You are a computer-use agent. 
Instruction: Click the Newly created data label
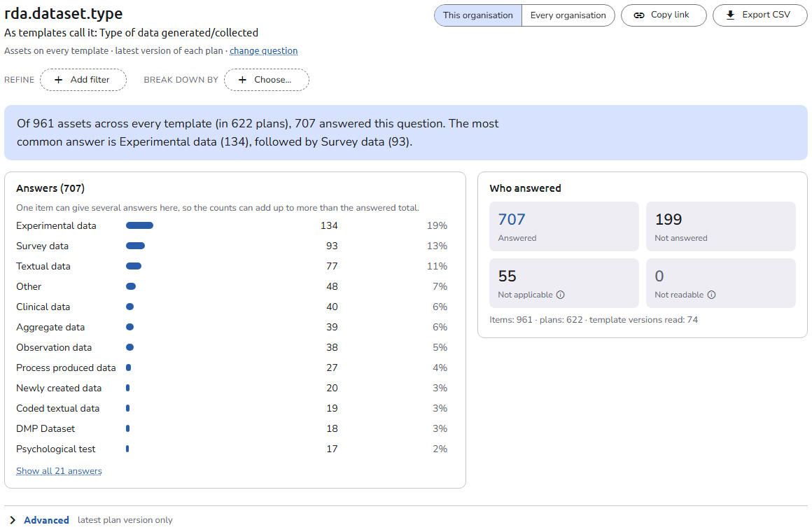[59, 388]
